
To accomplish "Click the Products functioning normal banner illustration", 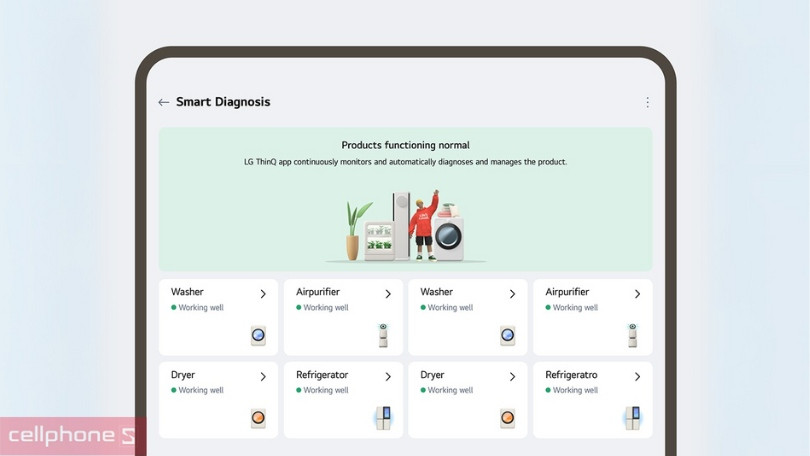I will coord(406,226).
